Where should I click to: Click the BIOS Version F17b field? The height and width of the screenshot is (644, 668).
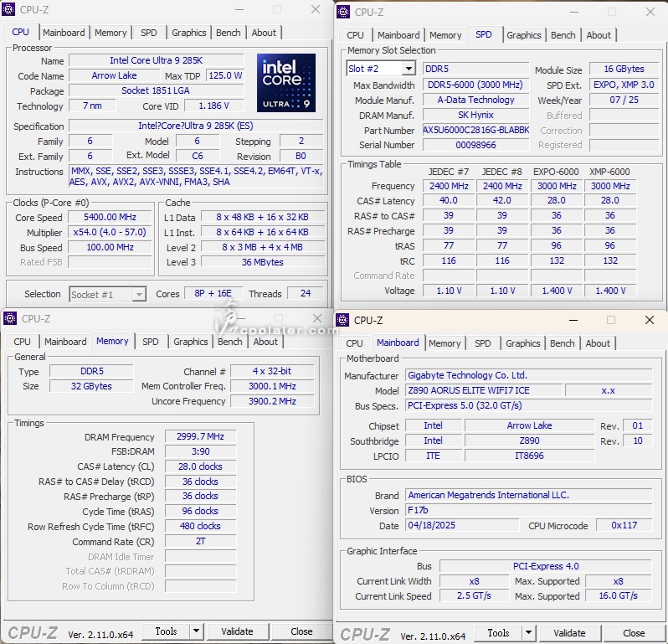tap(529, 510)
